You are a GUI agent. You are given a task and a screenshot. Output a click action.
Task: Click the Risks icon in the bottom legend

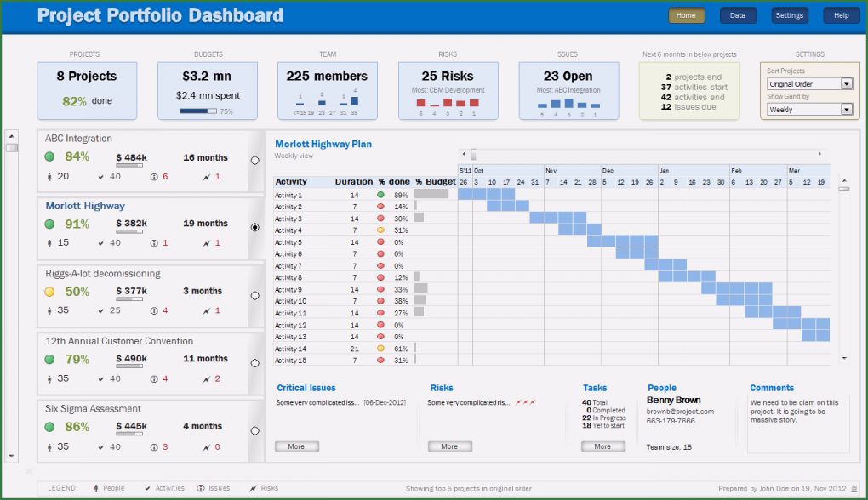click(x=253, y=488)
